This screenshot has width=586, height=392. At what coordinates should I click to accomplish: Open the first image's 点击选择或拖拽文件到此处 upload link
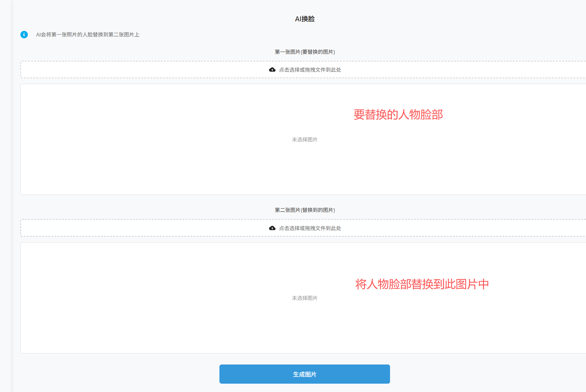[x=310, y=70]
